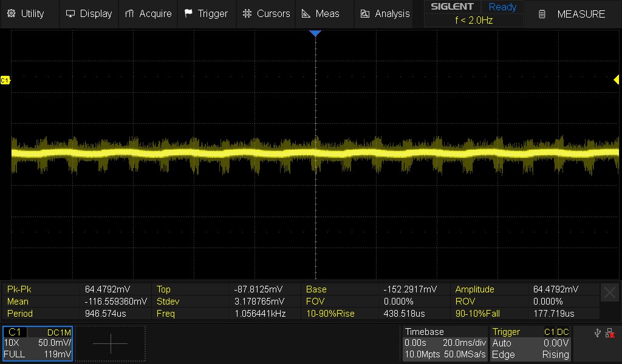The width and height of the screenshot is (622, 364).
Task: Click the Auto trigger mode label
Action: [x=501, y=343]
